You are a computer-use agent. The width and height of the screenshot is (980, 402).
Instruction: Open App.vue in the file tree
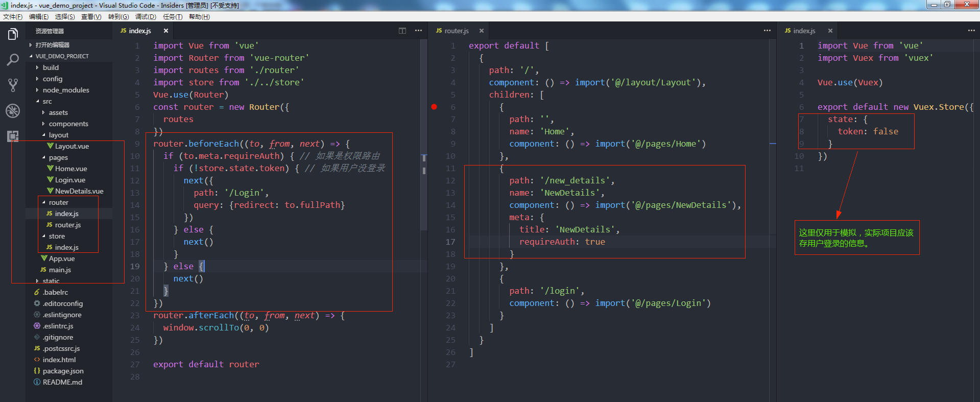69,258
